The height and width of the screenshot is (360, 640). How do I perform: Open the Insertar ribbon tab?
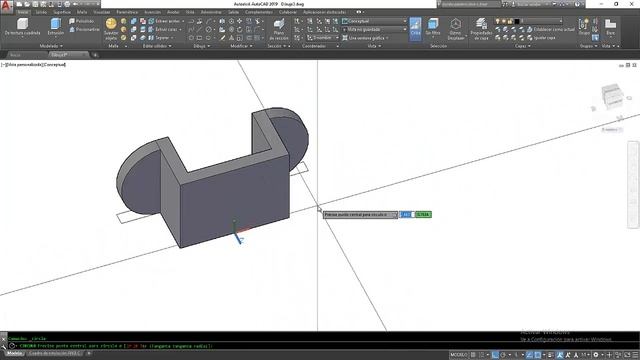[x=153, y=12]
